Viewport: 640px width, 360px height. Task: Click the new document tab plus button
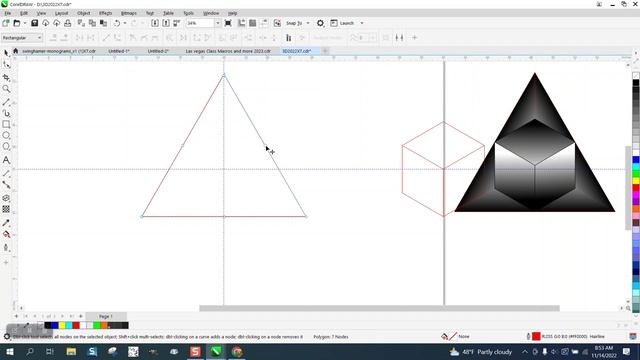[x=325, y=51]
